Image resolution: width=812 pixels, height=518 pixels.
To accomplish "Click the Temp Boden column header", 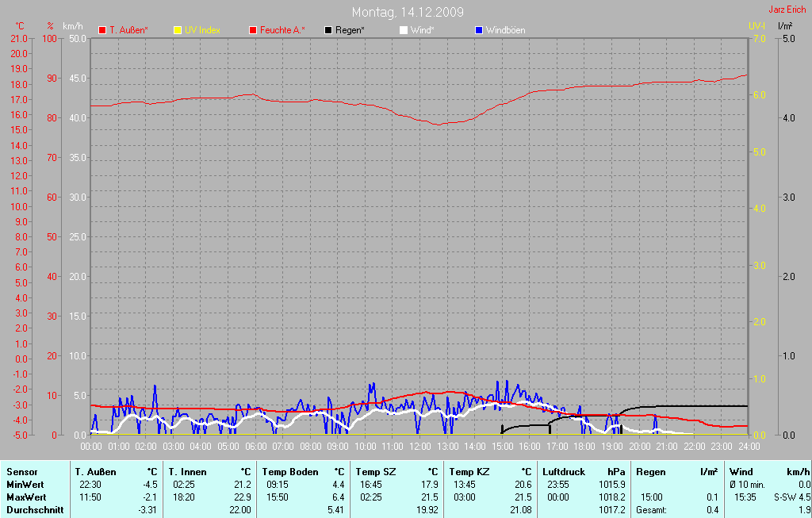I will [289, 472].
